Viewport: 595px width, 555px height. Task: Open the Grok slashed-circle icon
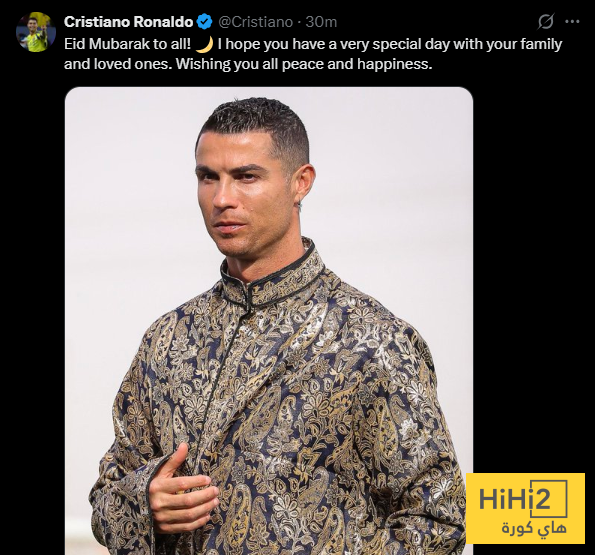click(546, 22)
